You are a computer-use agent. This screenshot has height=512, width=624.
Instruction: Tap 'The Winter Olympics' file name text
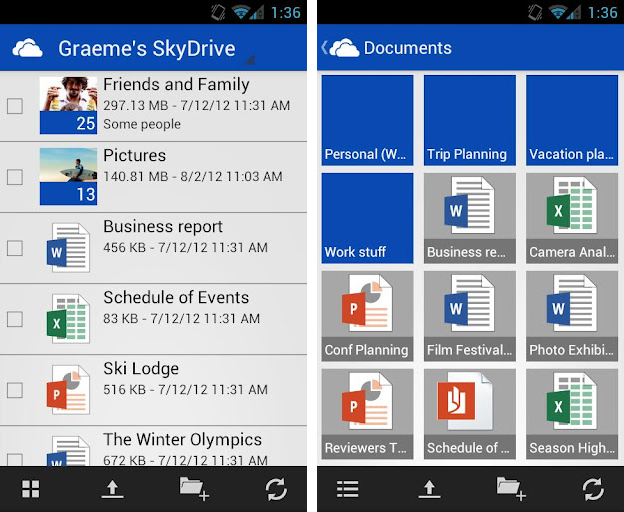pos(183,440)
